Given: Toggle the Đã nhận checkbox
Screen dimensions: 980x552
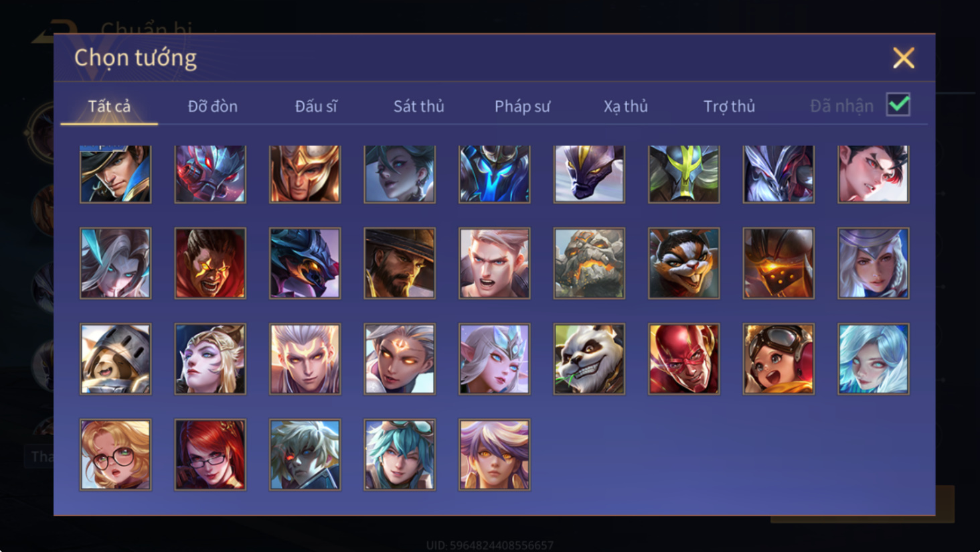Looking at the screenshot, I should tap(898, 105).
